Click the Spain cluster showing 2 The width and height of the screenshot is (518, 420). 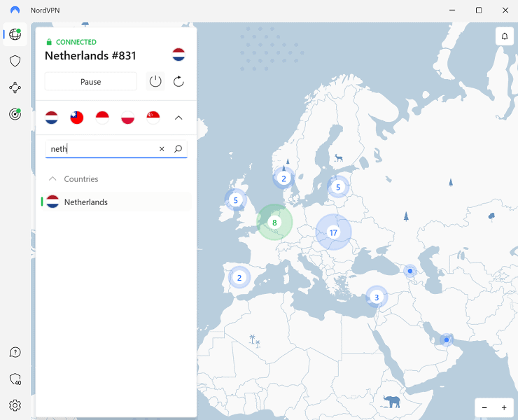[x=239, y=278]
